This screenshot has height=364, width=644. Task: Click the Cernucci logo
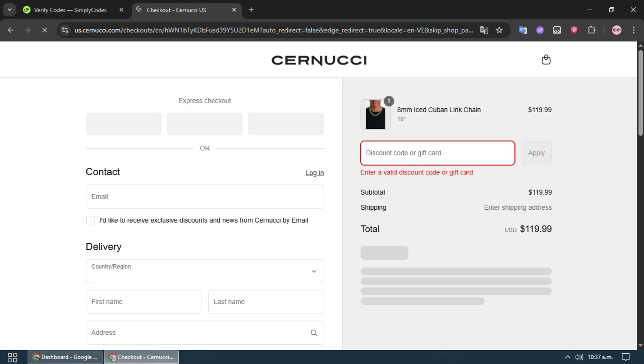[319, 61]
